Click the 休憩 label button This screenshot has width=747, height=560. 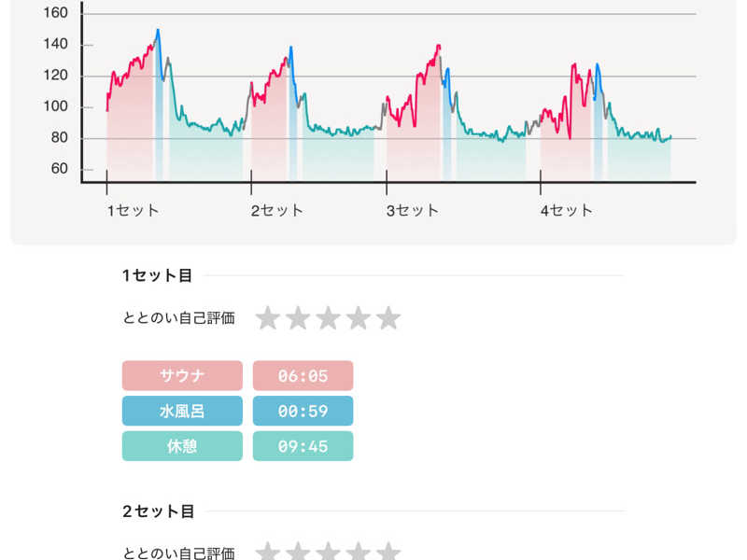click(182, 446)
